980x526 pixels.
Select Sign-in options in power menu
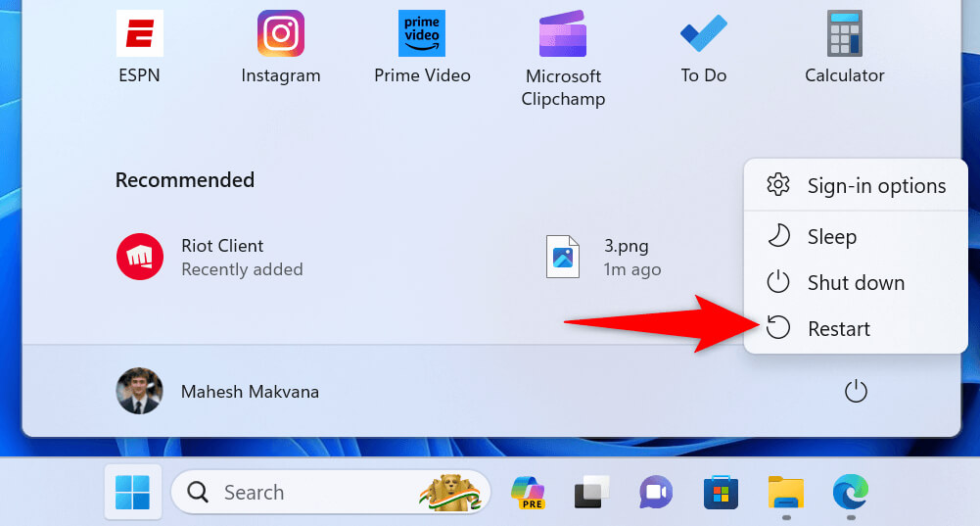tap(856, 186)
